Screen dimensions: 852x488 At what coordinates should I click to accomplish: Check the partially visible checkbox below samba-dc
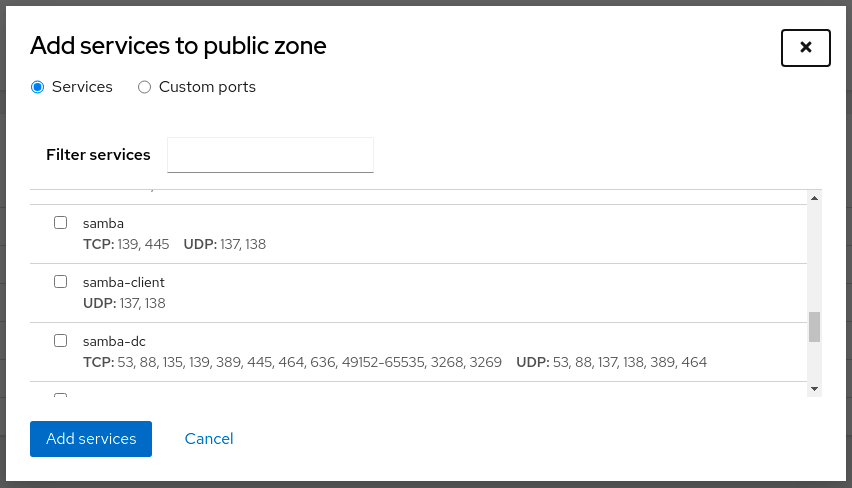(x=61, y=395)
